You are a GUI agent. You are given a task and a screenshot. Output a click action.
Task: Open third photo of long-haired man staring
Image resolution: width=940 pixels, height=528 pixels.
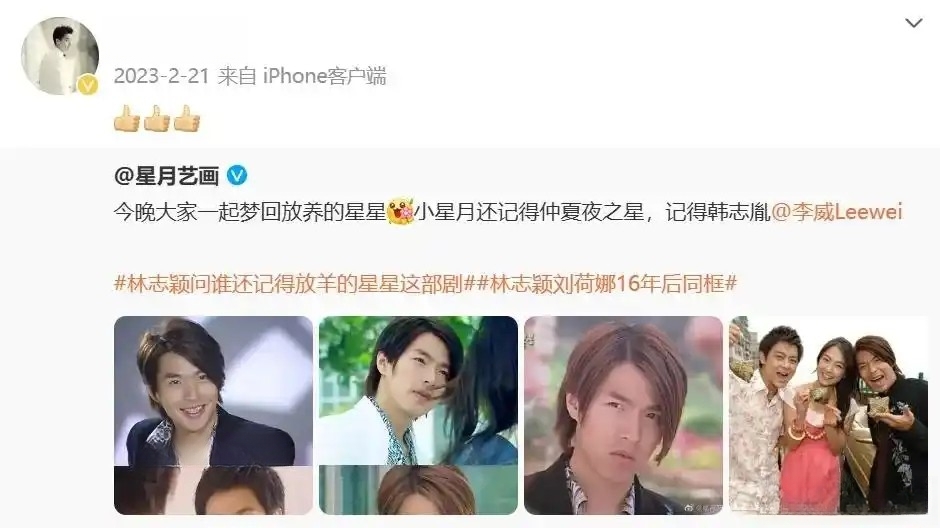[623, 415]
